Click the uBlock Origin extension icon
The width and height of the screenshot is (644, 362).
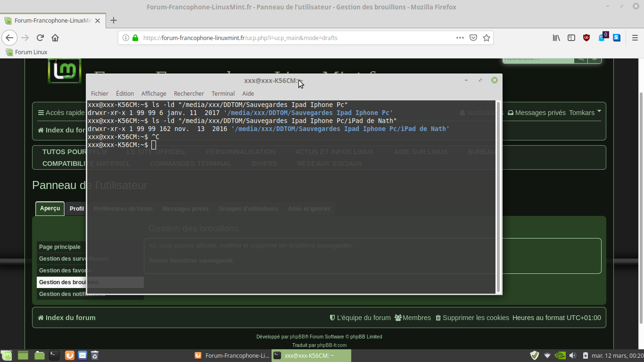pyautogui.click(x=586, y=38)
